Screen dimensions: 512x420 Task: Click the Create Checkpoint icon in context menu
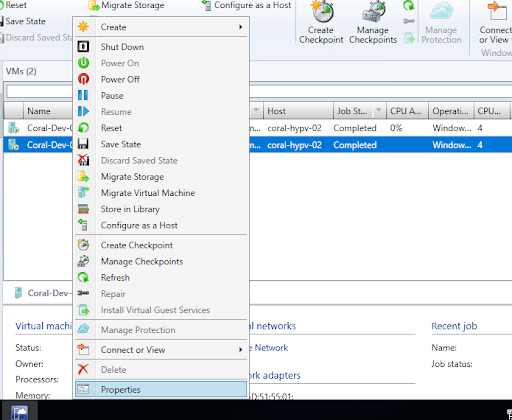point(83,245)
